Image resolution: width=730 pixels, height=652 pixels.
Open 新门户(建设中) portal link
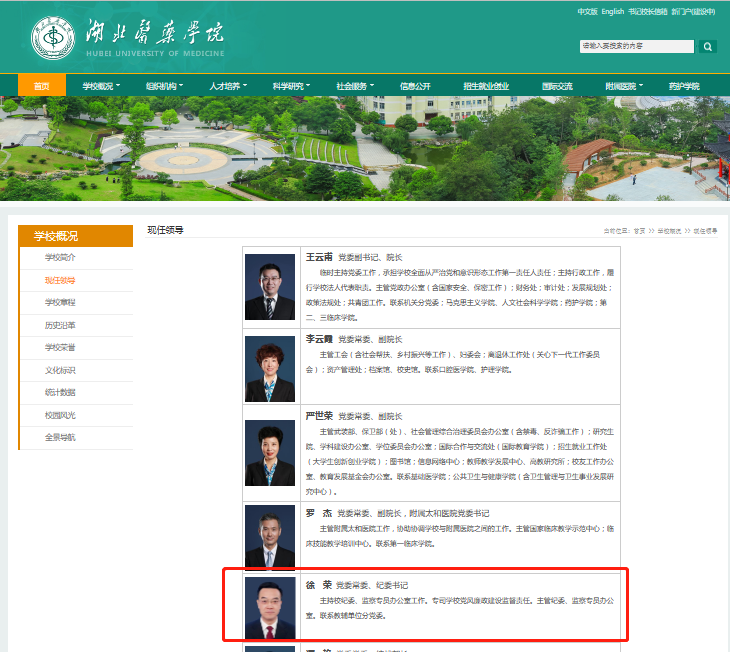click(693, 12)
